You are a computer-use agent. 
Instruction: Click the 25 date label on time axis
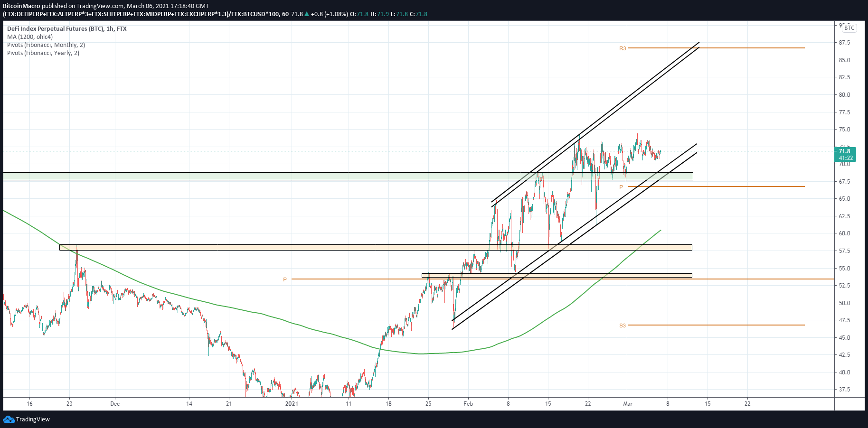click(428, 404)
